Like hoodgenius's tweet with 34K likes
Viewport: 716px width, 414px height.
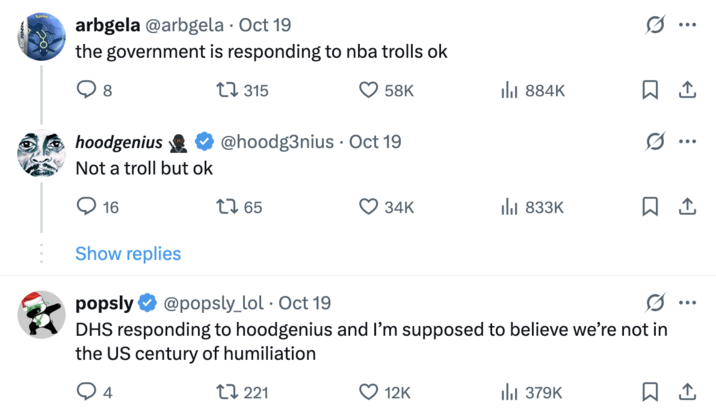[368, 207]
